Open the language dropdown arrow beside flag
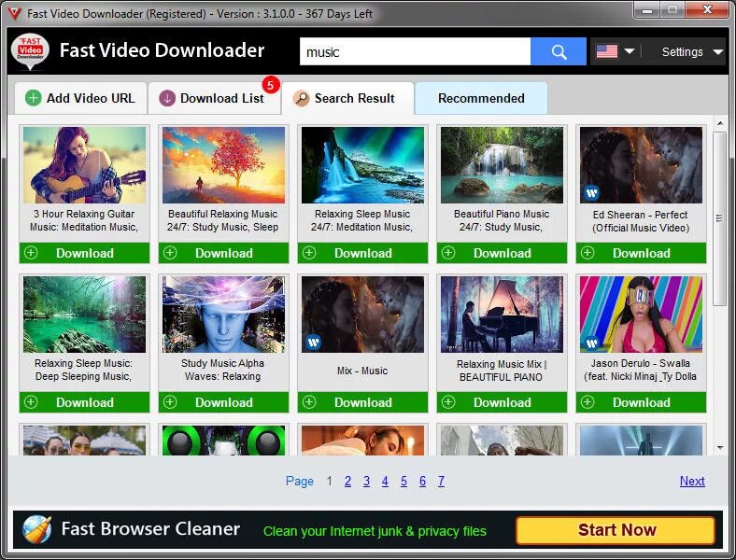The image size is (736, 560). (x=630, y=50)
